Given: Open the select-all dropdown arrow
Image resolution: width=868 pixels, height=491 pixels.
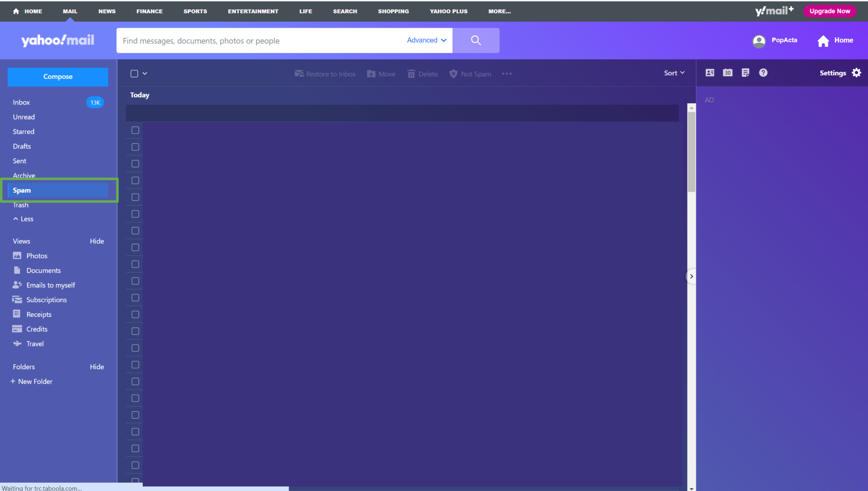Looking at the screenshot, I should click(145, 74).
